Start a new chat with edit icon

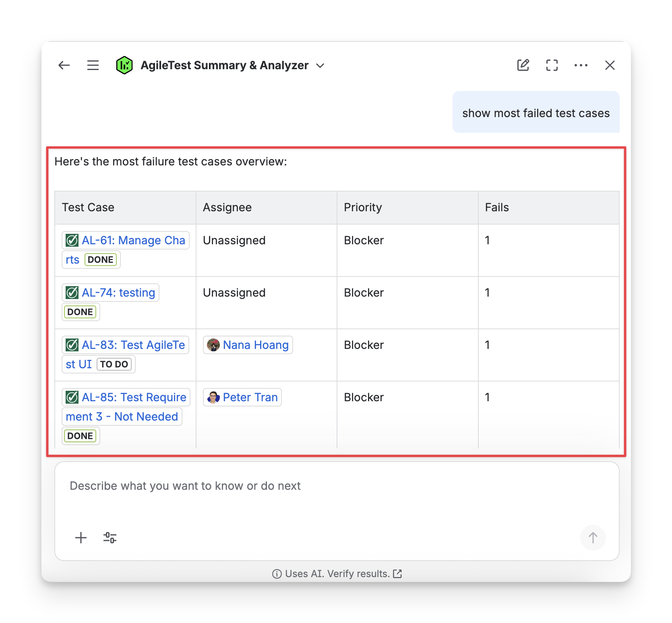(x=523, y=65)
